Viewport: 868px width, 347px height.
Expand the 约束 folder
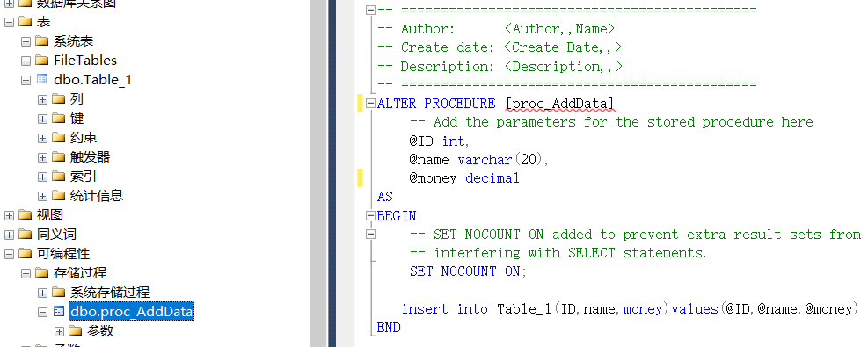point(42,138)
